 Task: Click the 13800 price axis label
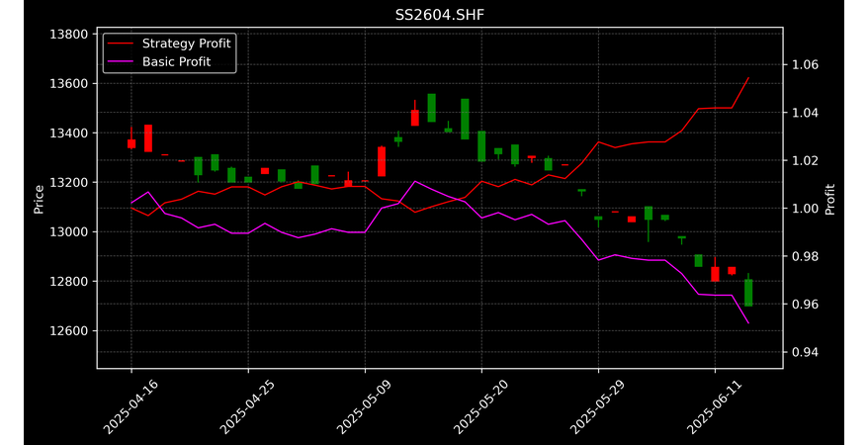68,35
